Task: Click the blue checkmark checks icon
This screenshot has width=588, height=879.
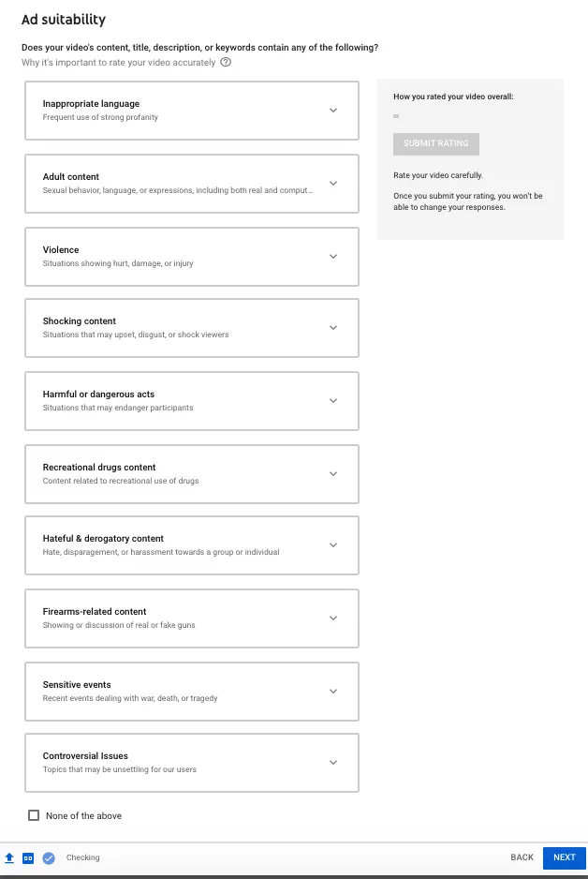Action: (49, 857)
